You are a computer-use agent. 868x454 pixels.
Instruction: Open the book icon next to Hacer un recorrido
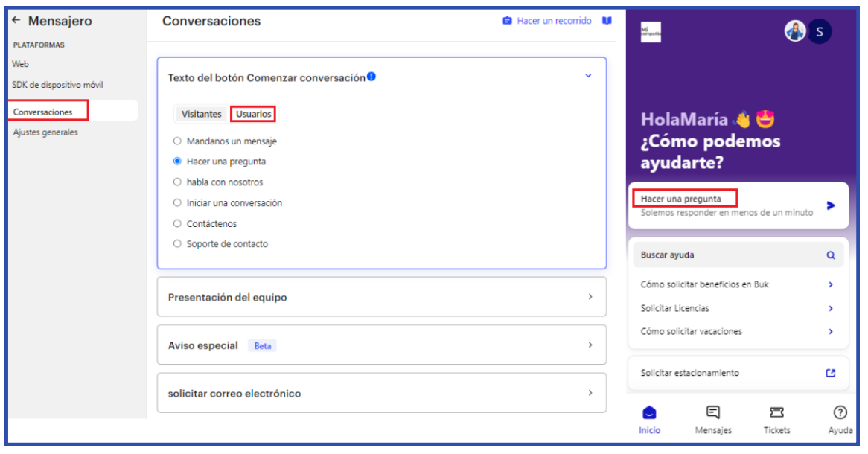pos(607,21)
